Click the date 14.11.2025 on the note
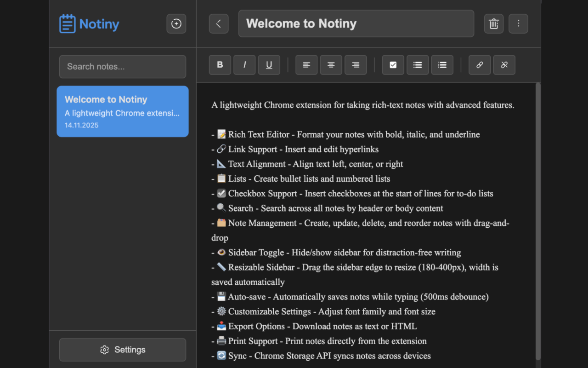588x368 pixels. [82, 125]
